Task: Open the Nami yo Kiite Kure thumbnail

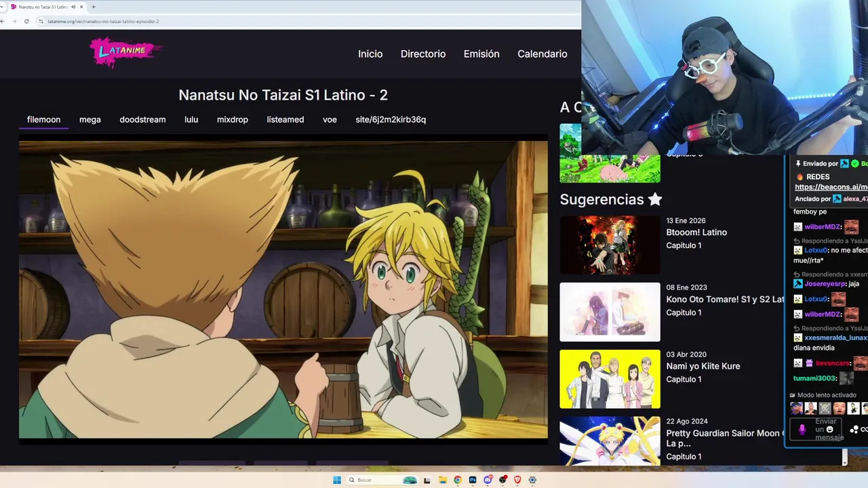Action: point(610,379)
